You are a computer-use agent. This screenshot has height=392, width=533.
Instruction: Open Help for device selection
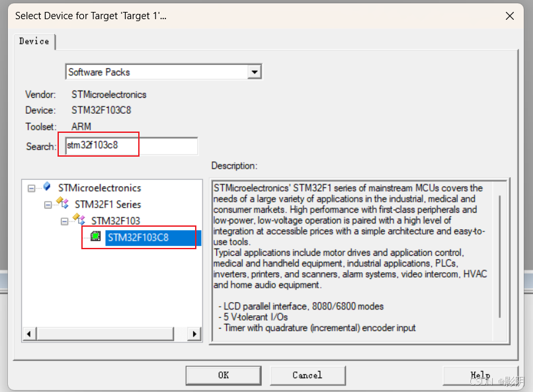[x=480, y=375]
